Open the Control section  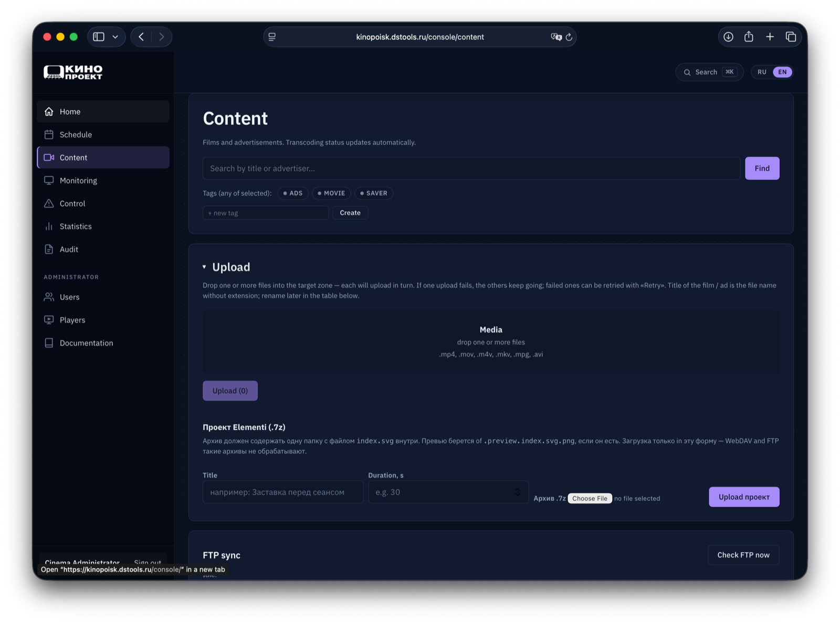coord(103,203)
